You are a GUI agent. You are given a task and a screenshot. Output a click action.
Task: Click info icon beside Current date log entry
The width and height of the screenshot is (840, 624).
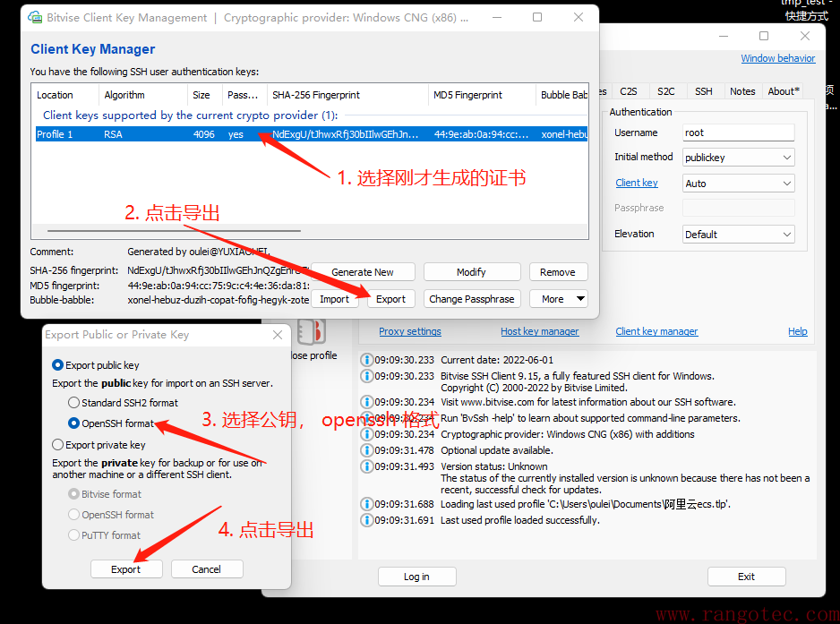point(366,360)
